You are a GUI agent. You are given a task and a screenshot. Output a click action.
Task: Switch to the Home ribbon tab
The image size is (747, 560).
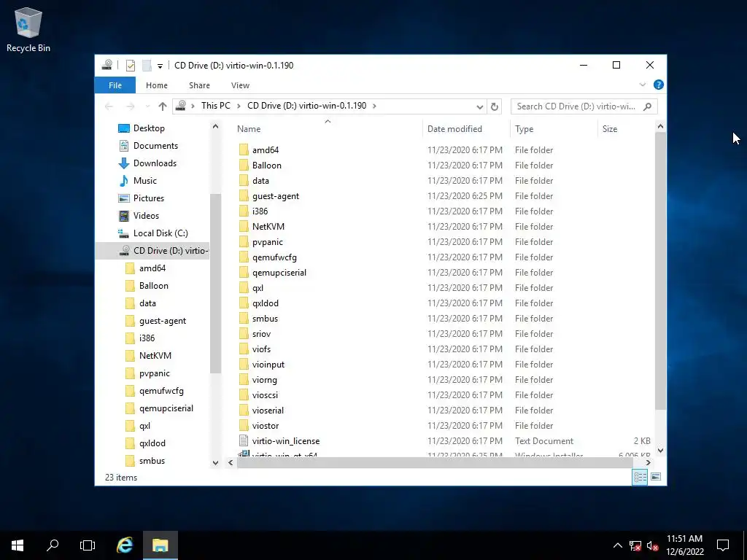[157, 85]
